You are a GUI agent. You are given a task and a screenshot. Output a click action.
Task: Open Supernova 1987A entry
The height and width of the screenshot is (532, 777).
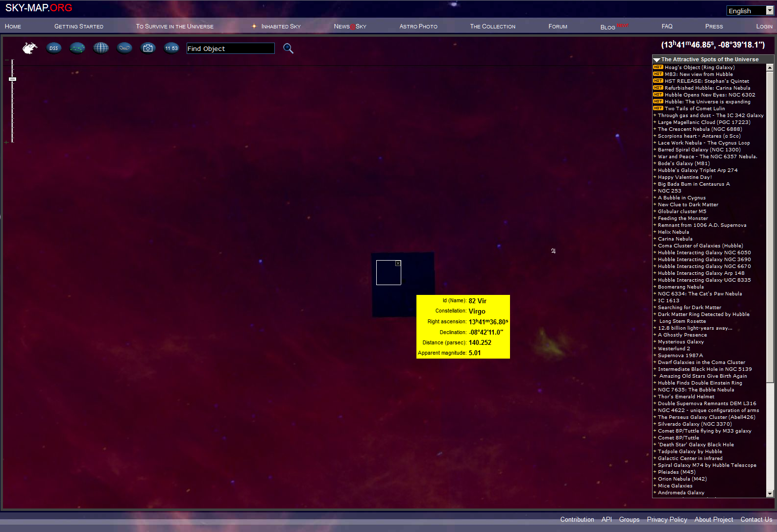pos(680,356)
